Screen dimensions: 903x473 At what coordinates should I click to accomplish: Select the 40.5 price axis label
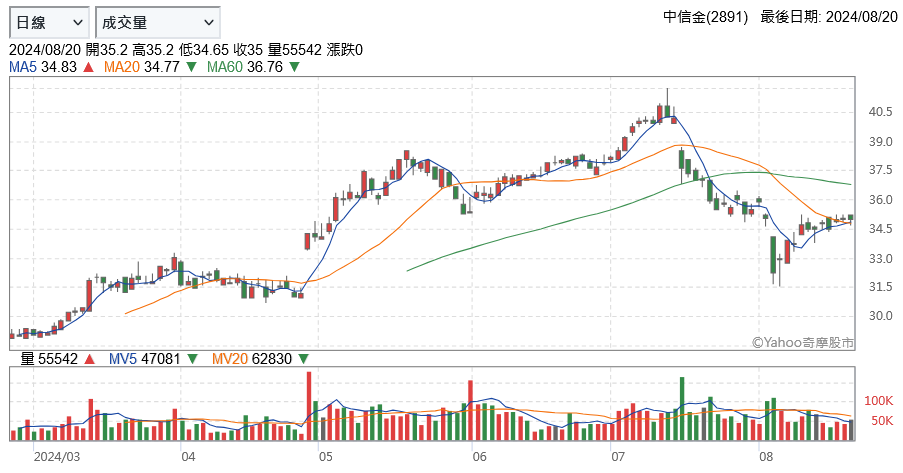[x=881, y=112]
